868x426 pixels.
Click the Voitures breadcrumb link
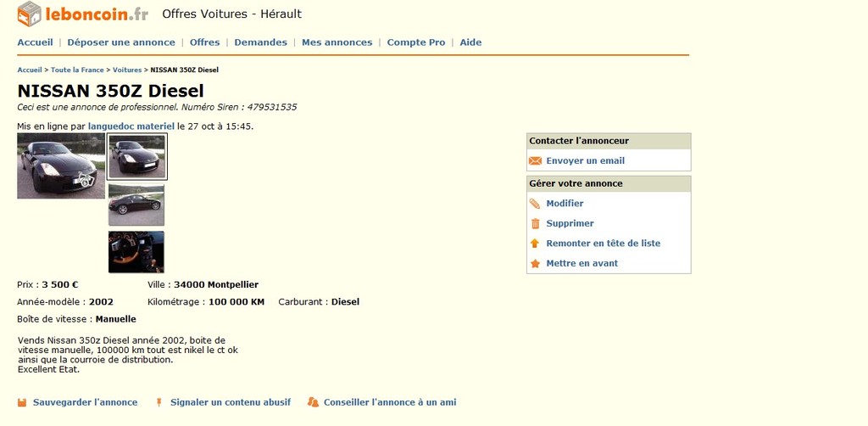point(127,70)
